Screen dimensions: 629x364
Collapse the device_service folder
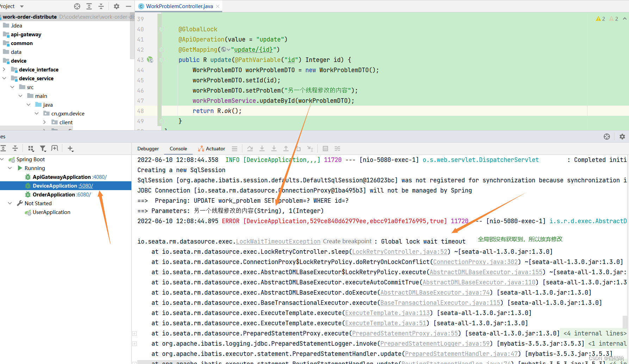click(x=4, y=78)
